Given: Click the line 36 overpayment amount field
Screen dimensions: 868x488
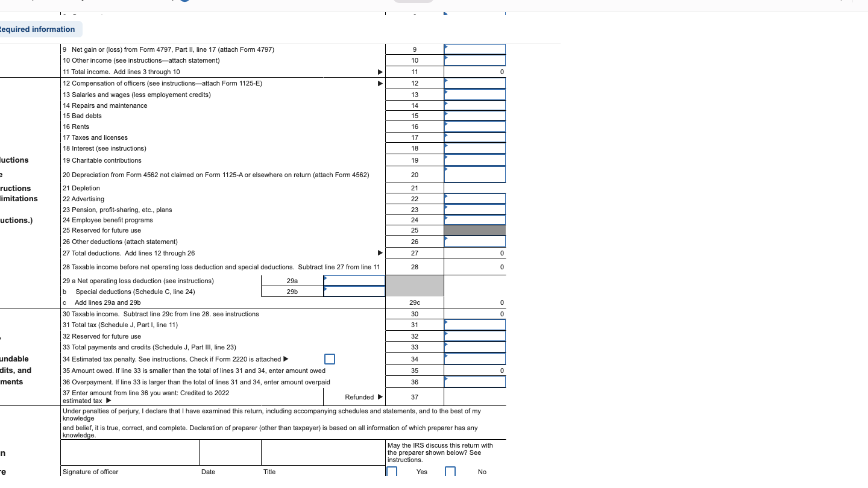Looking at the screenshot, I should click(475, 382).
